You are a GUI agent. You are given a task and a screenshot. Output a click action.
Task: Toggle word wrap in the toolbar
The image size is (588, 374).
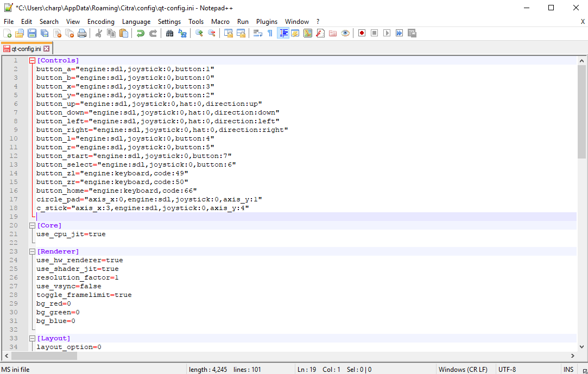(x=258, y=33)
